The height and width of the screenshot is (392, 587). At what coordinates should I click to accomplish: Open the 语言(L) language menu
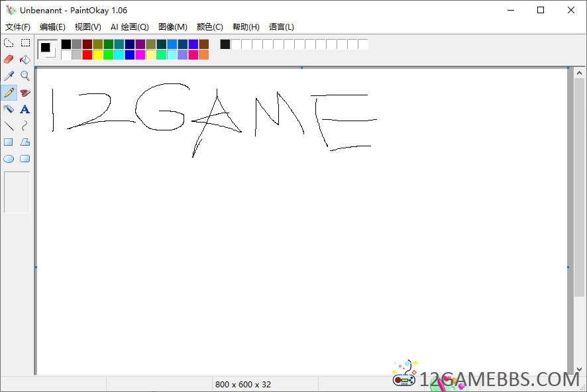pos(281,27)
